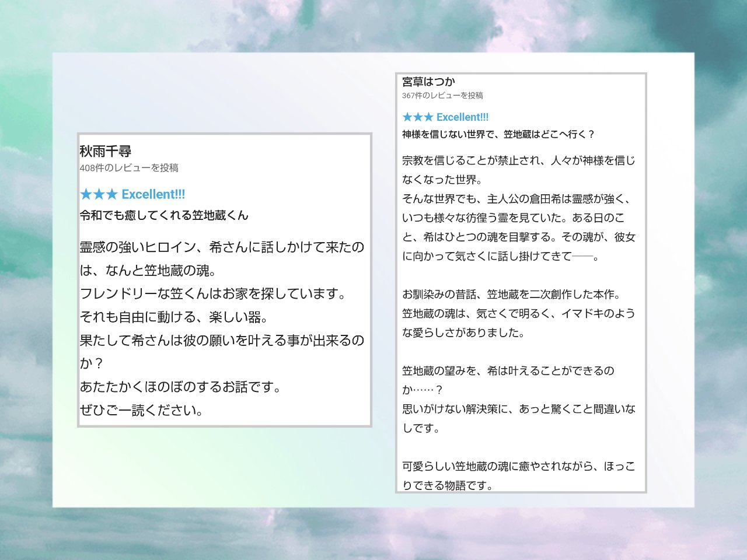
Task: Open reviewer 秋雨千尋's profile name
Action: (106, 152)
